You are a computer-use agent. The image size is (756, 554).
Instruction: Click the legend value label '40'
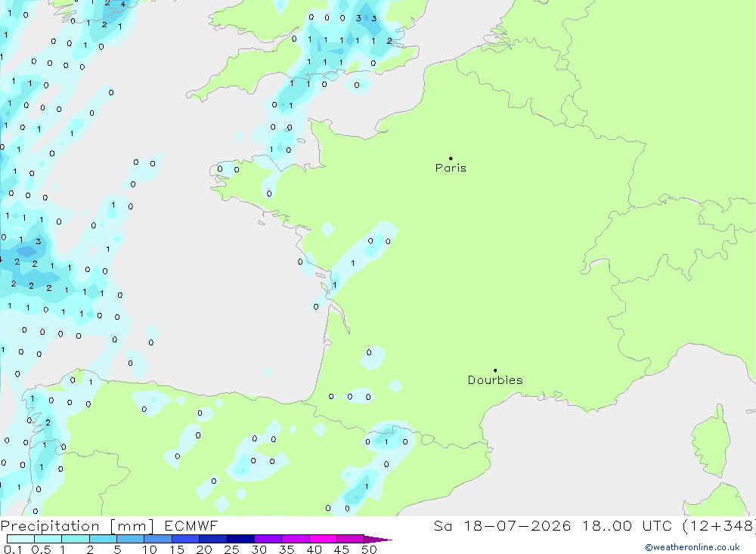click(314, 549)
